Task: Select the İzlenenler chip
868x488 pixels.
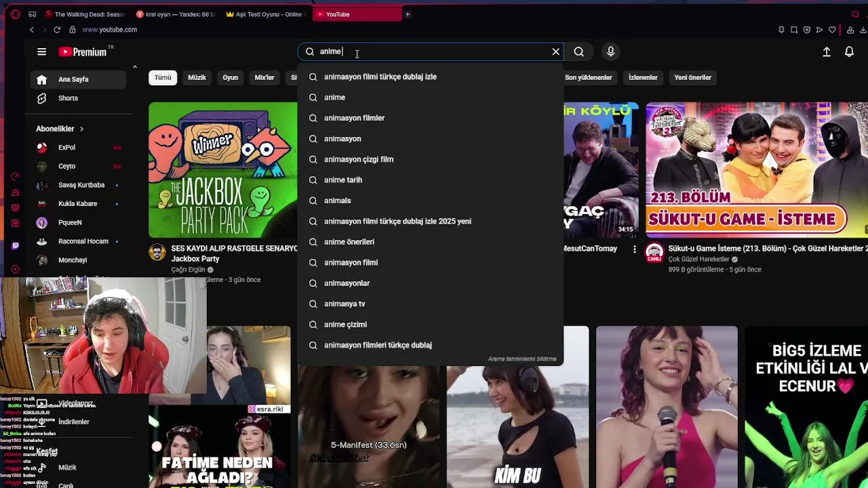Action: (643, 77)
